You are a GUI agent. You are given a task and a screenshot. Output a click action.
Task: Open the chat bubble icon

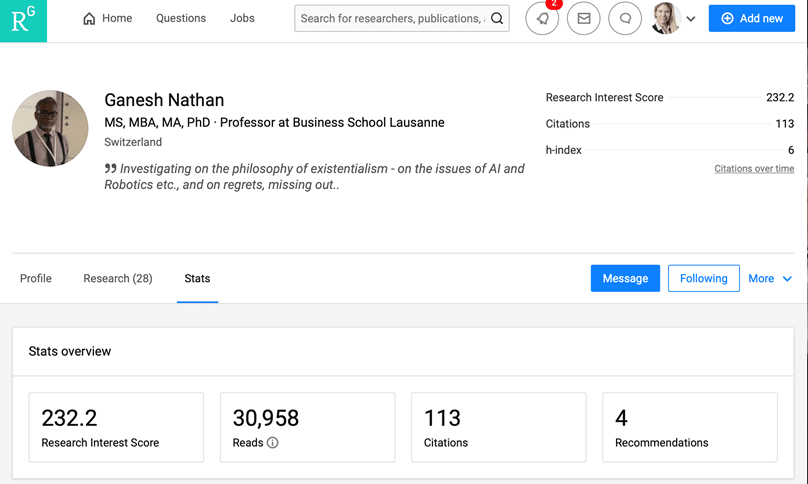click(625, 19)
